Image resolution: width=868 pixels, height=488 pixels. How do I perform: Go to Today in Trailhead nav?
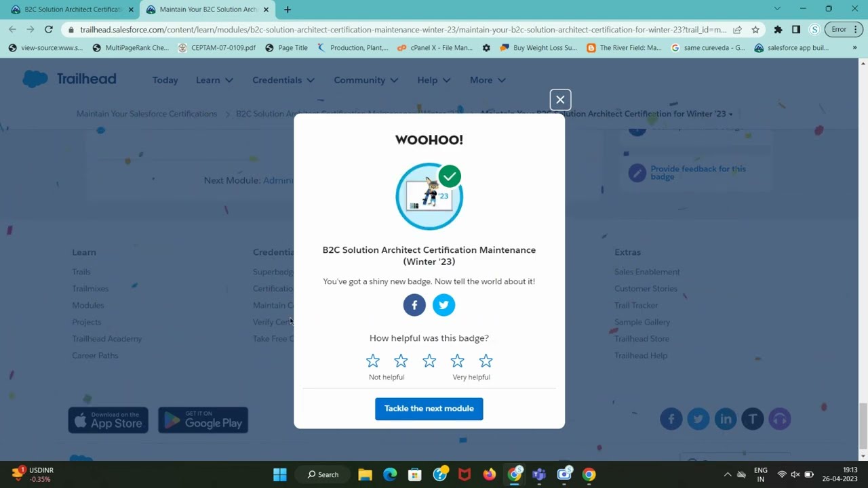point(165,80)
